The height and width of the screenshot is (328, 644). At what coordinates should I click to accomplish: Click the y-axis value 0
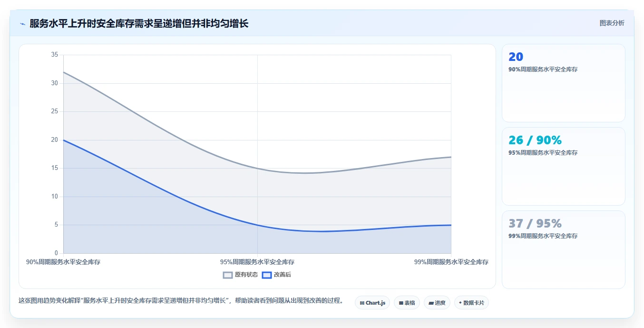click(x=56, y=253)
